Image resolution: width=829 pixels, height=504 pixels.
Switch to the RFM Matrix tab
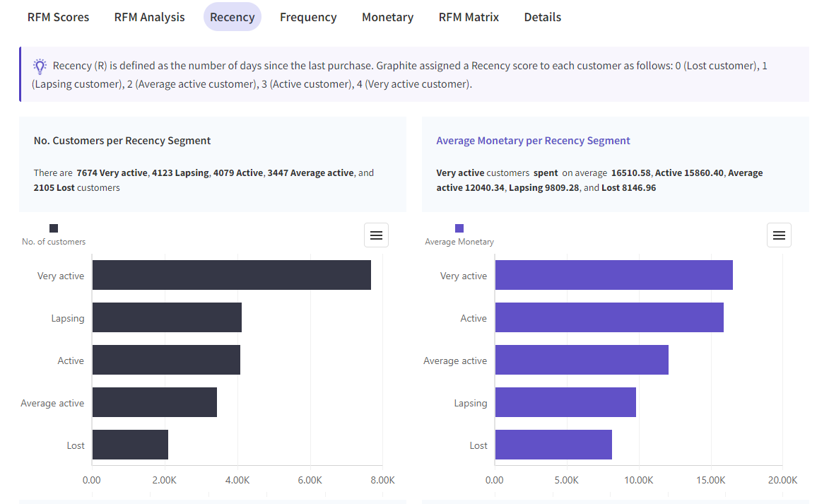tap(469, 17)
